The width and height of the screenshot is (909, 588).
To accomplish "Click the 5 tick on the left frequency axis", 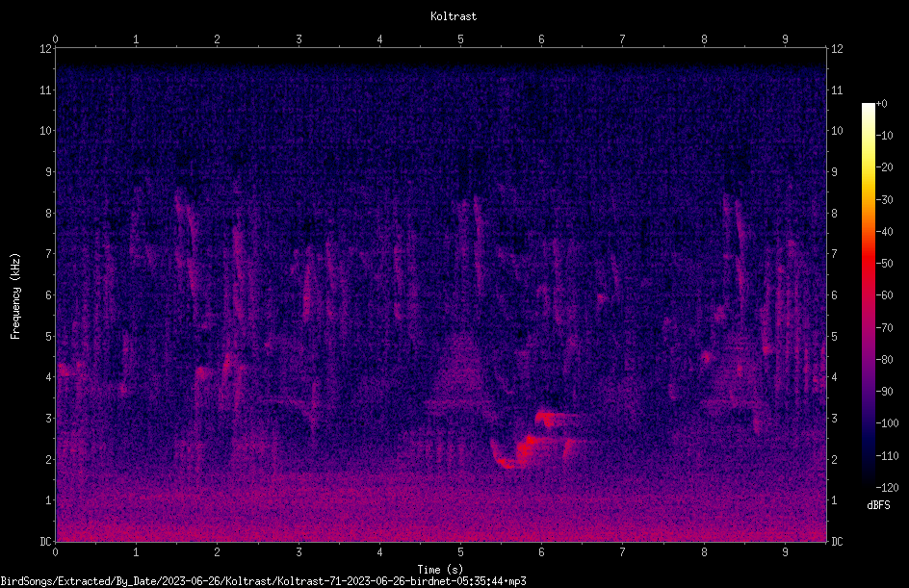I will pos(49,336).
